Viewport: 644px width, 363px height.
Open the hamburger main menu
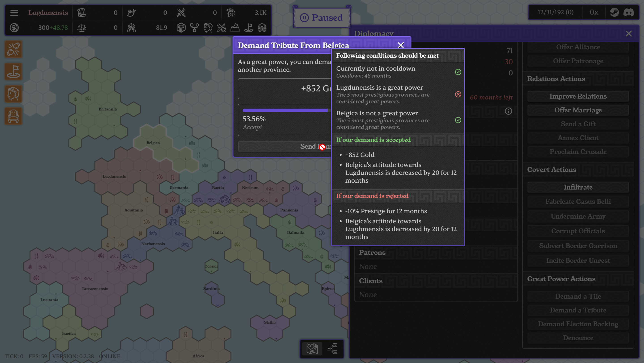(14, 13)
